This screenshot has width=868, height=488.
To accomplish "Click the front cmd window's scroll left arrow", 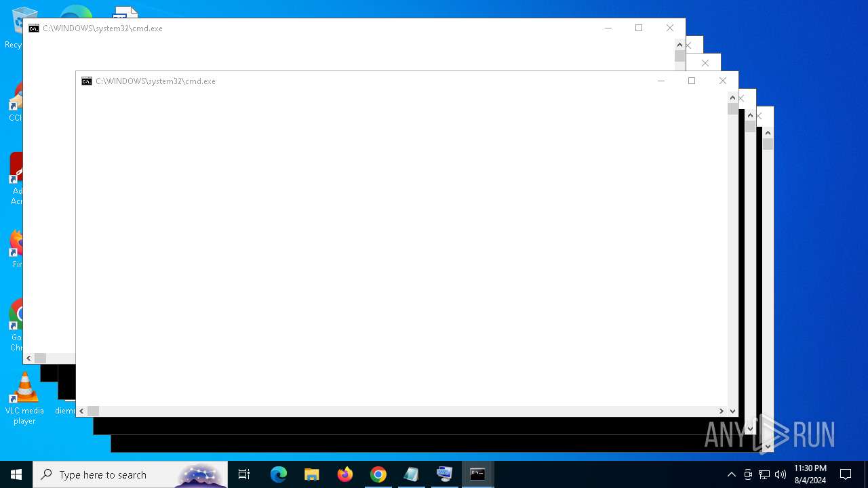I will click(x=81, y=411).
